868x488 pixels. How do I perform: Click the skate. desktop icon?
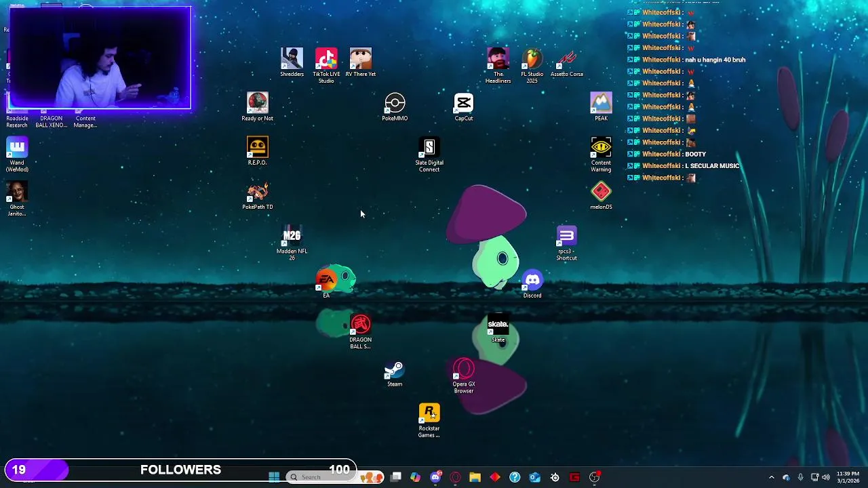(x=498, y=328)
